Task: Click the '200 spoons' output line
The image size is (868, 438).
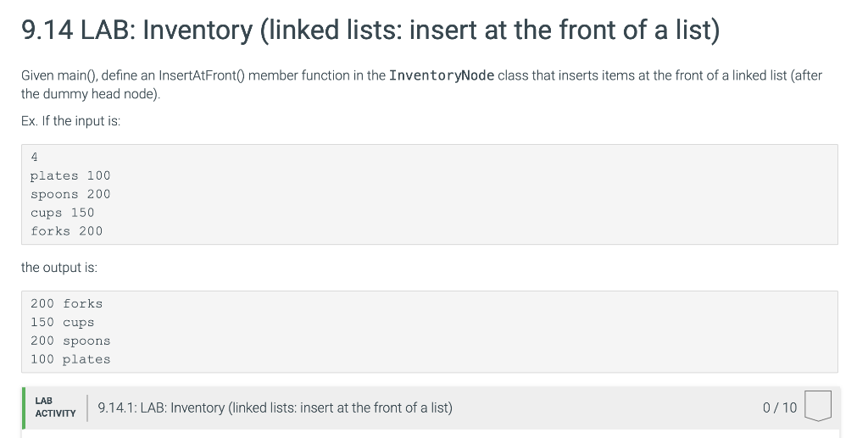Action: coord(70,341)
